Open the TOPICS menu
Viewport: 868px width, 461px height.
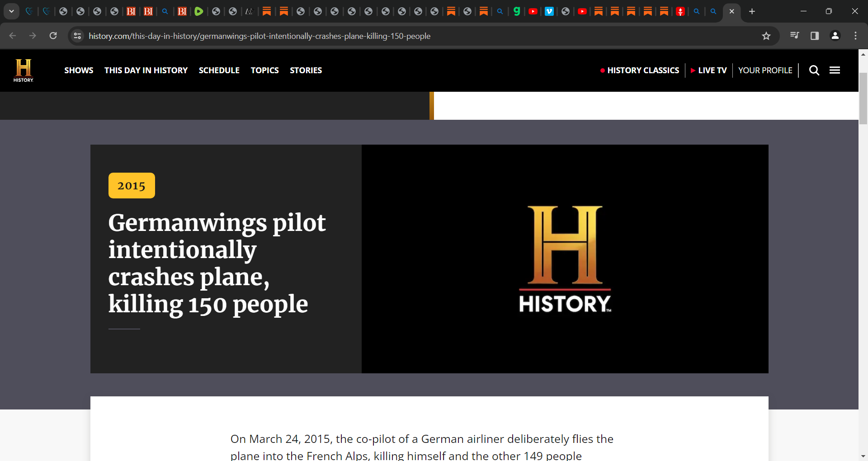[265, 71]
